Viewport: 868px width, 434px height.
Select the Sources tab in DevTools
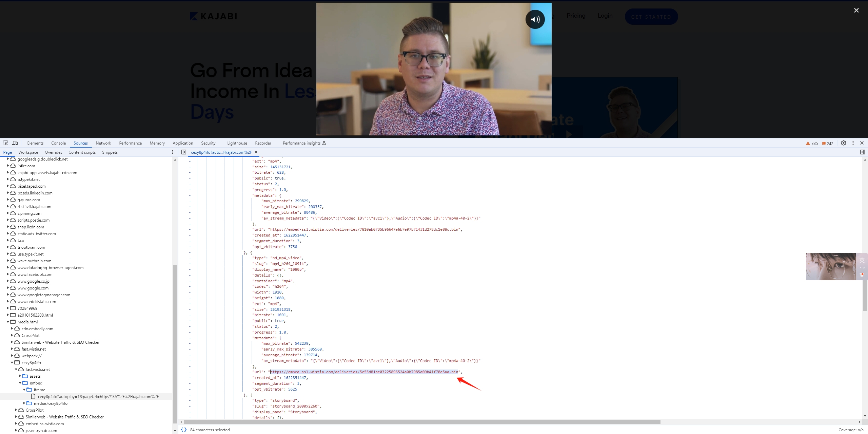80,143
